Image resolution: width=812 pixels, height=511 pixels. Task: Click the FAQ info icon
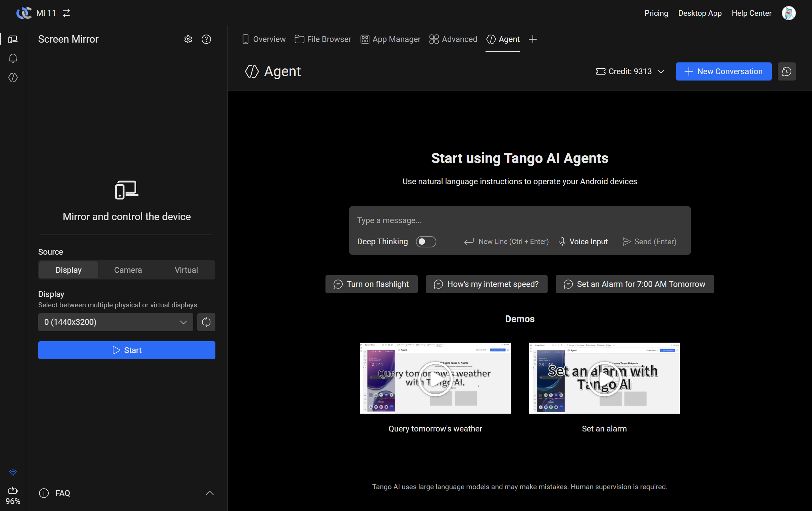(x=44, y=493)
